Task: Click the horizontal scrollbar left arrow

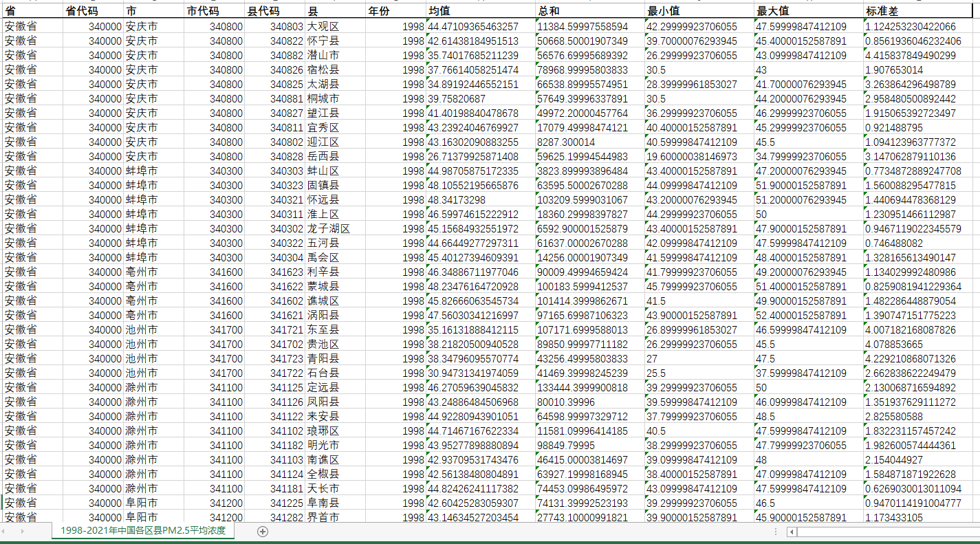Action: click(x=792, y=532)
